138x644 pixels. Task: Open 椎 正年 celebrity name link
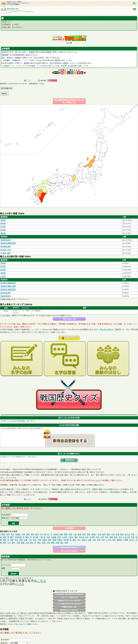(x=6, y=311)
